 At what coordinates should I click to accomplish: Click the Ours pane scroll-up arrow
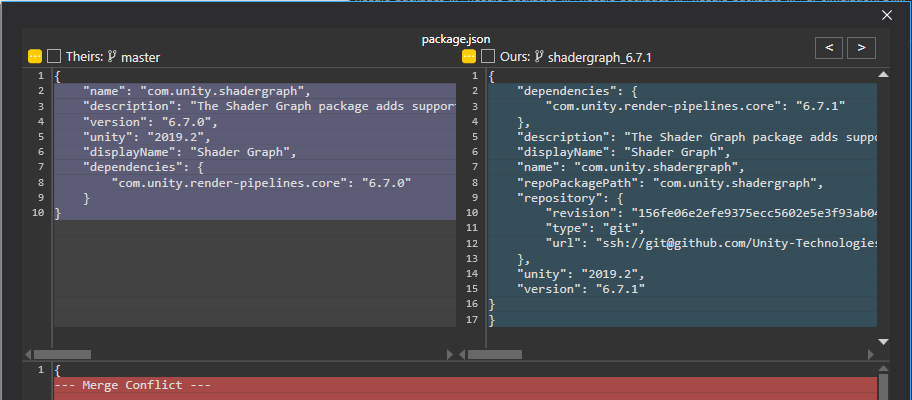(883, 74)
